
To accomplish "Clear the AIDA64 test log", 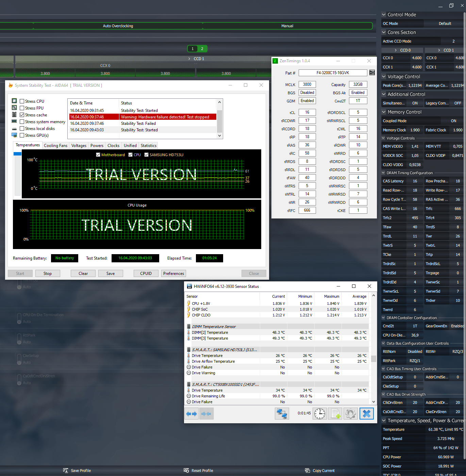I will click(83, 274).
